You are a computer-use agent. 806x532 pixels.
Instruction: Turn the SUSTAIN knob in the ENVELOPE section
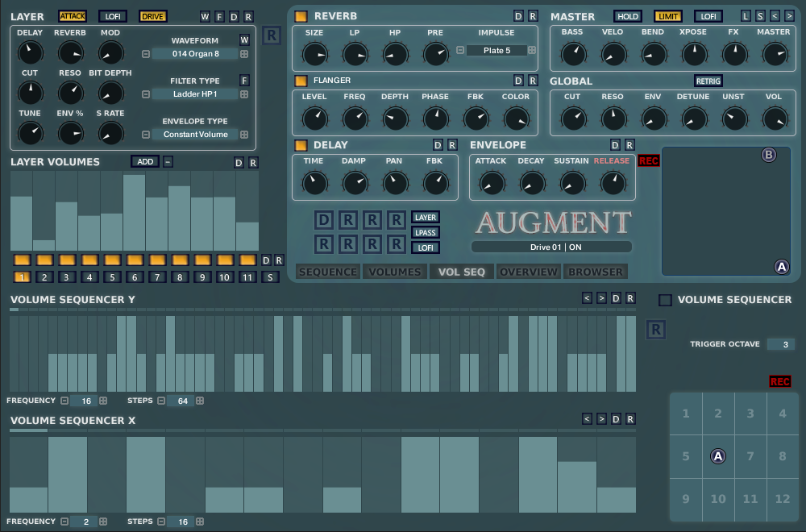tap(572, 183)
